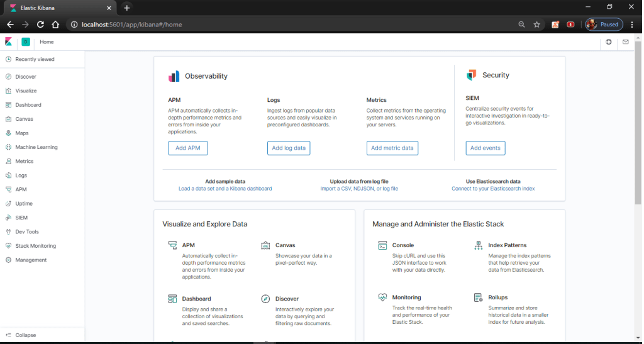Click the help icon in the Kibana header
Viewport: 644px width, 344px height.
[x=608, y=42]
